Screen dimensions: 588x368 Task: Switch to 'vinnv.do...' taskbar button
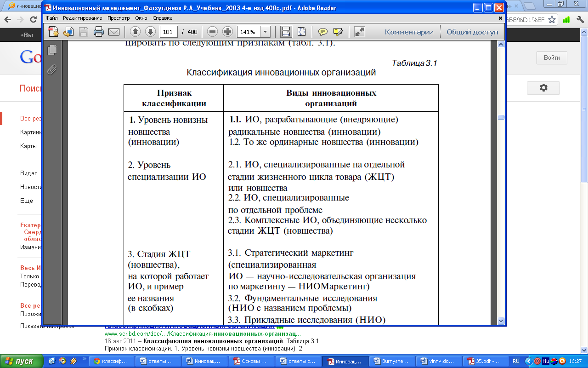pyautogui.click(x=439, y=361)
